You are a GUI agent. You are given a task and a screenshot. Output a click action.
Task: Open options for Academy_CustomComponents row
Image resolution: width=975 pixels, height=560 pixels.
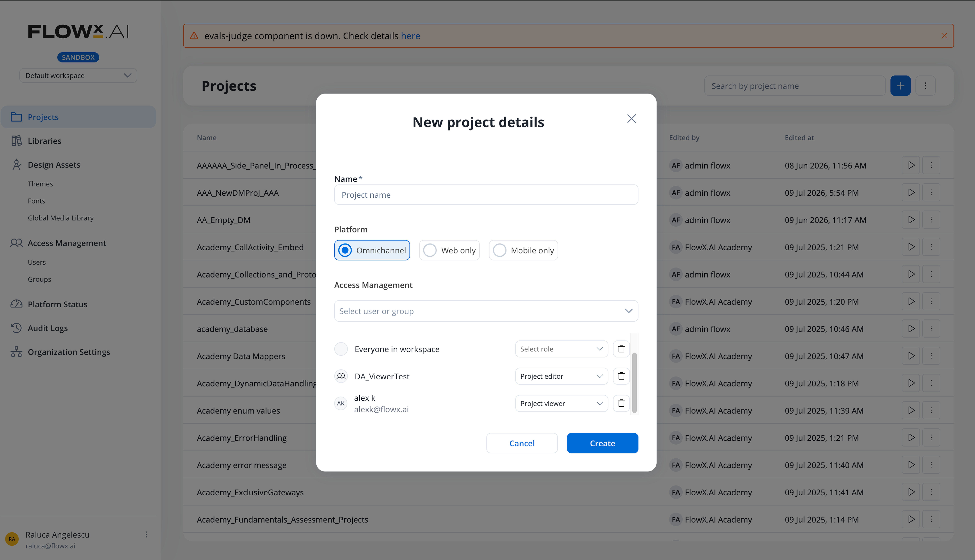tap(931, 302)
